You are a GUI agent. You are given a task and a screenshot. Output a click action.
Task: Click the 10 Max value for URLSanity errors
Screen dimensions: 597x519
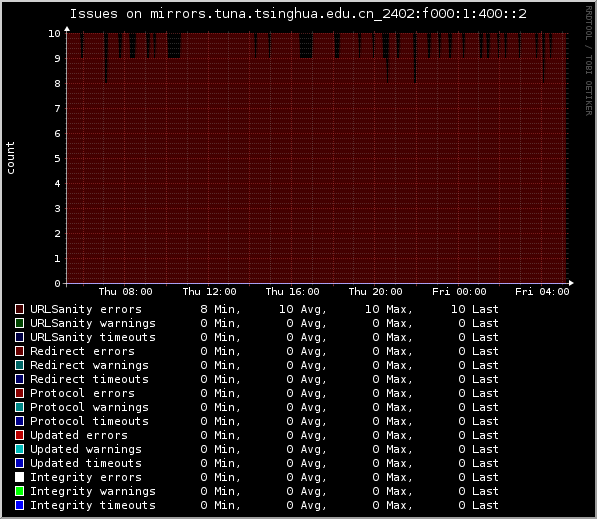pos(389,309)
